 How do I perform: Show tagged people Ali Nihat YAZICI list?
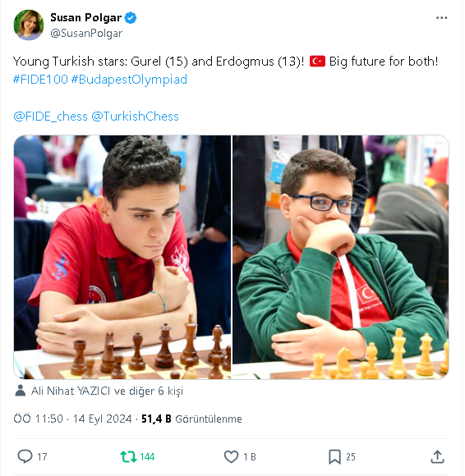107,391
